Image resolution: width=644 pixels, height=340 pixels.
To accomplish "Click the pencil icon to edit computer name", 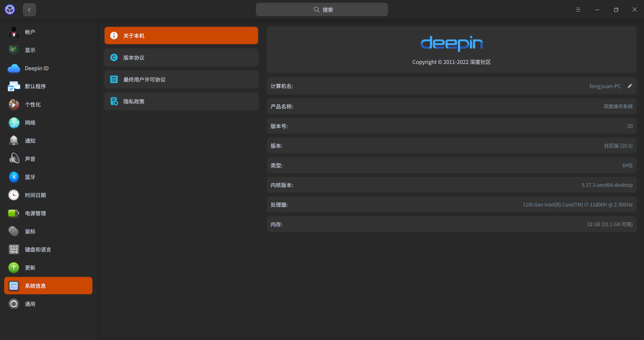I will pyautogui.click(x=630, y=86).
